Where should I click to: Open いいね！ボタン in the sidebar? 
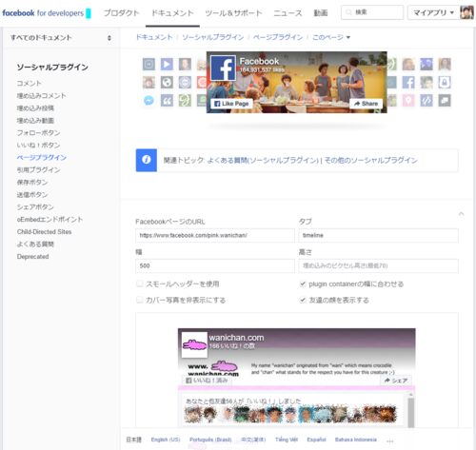(x=38, y=145)
